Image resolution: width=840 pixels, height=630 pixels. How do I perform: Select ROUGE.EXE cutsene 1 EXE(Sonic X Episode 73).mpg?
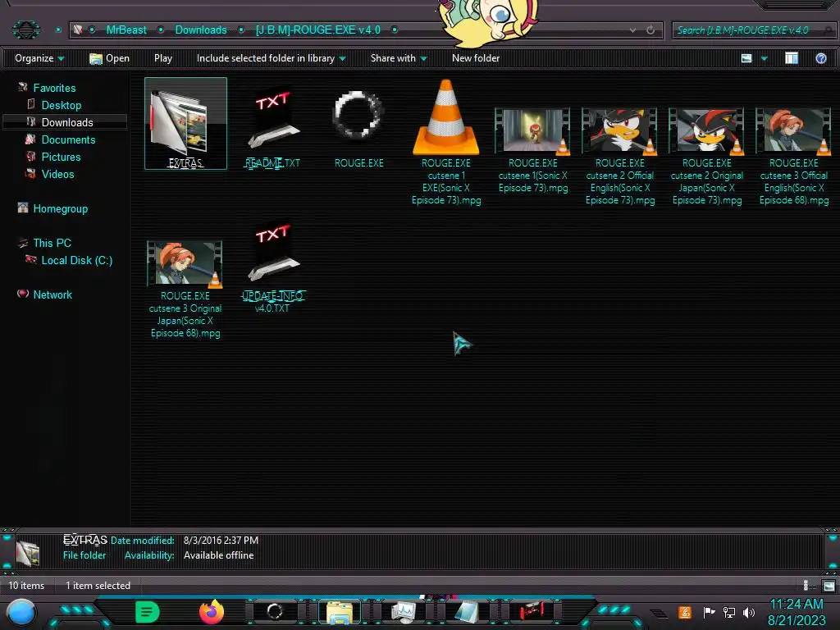coord(445,143)
